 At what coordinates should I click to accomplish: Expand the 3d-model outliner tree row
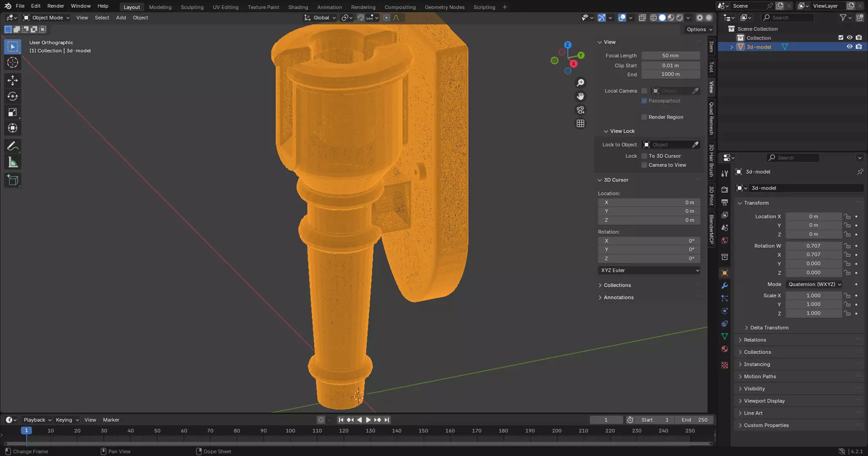coord(732,47)
